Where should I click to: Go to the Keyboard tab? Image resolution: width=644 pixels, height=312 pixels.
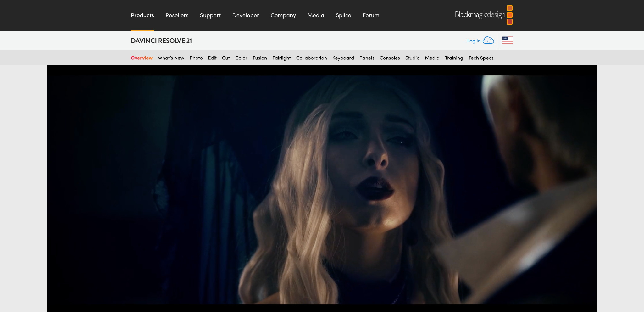point(343,58)
